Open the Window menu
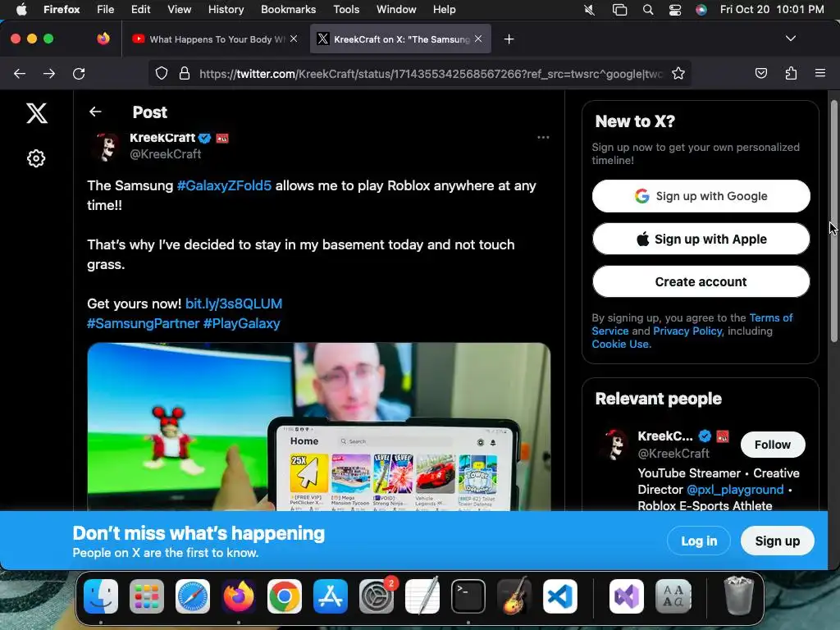 click(396, 10)
